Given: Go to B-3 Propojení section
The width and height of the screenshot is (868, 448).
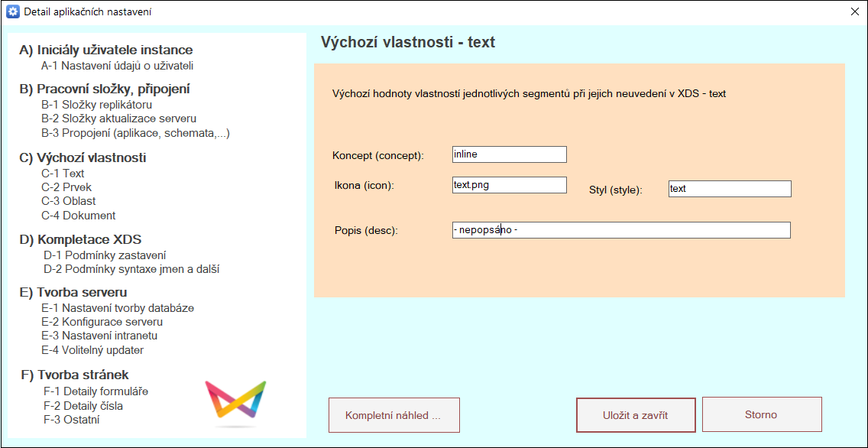Looking at the screenshot, I should 135,133.
